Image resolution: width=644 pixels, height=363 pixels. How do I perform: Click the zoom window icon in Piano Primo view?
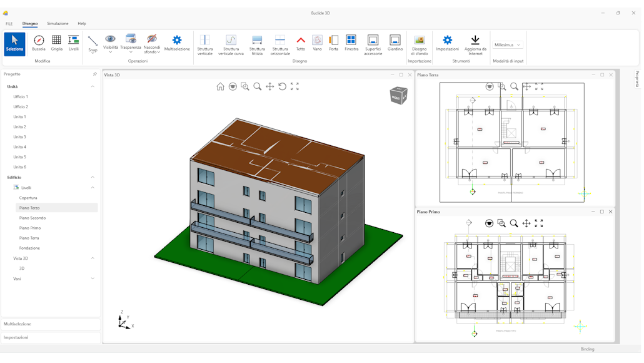(x=501, y=223)
